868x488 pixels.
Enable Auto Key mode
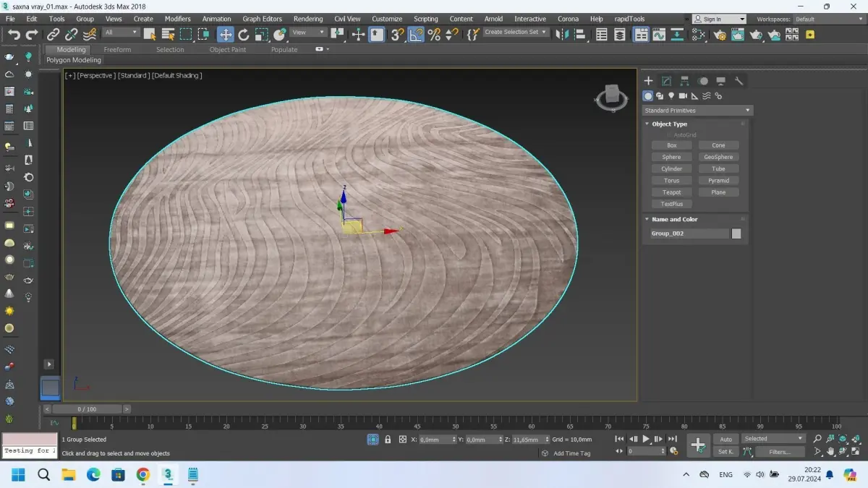[726, 439]
